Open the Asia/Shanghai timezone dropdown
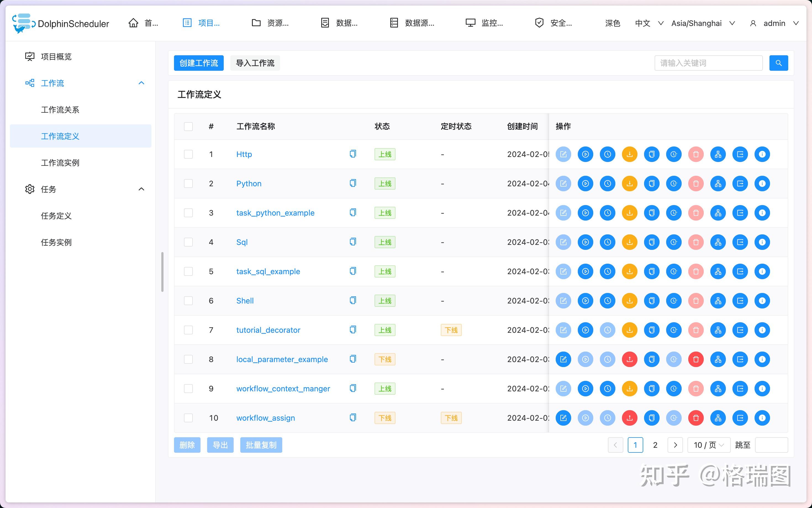 pos(703,23)
